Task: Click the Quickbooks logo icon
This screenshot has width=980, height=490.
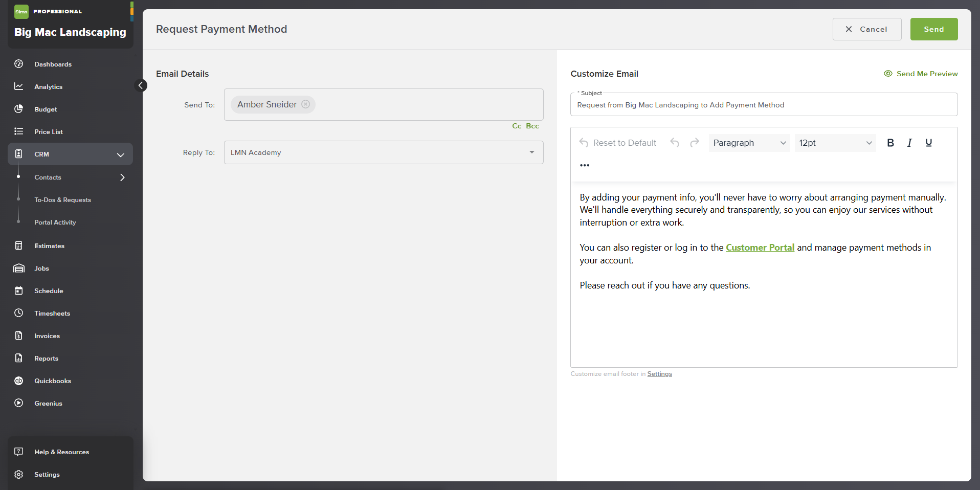Action: tap(19, 381)
